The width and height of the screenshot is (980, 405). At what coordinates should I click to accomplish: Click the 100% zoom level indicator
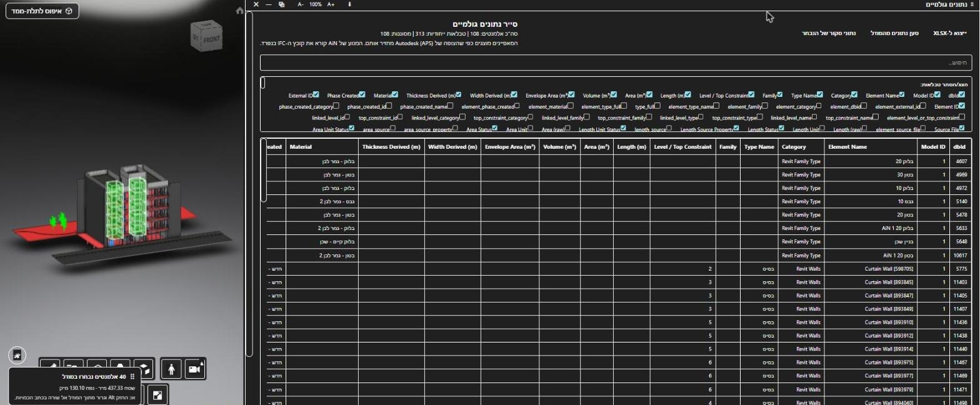click(316, 4)
